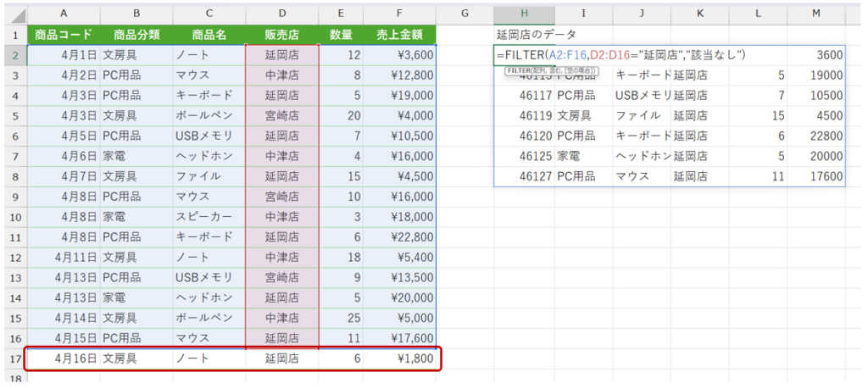
Task: Click the 数量 header cell
Action: click(341, 36)
